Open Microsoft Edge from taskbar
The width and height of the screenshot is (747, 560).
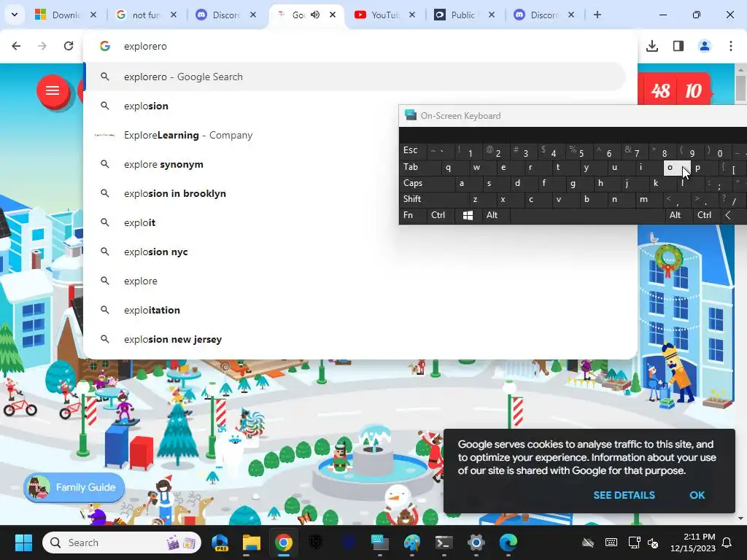pyautogui.click(x=508, y=542)
